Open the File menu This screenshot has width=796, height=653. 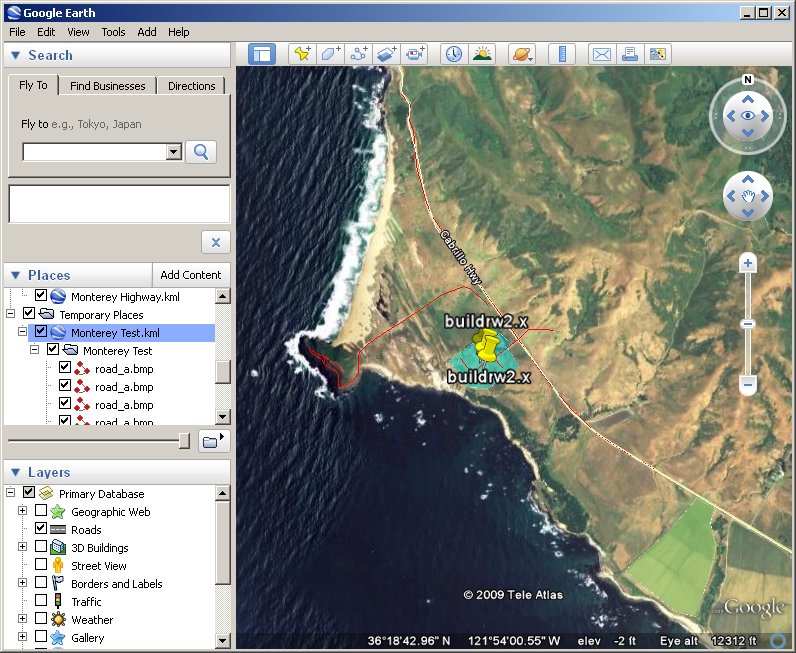[x=17, y=32]
